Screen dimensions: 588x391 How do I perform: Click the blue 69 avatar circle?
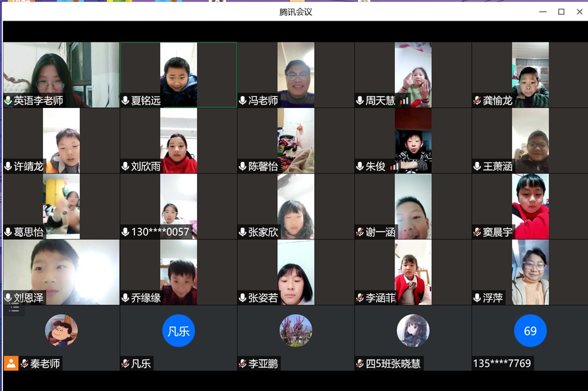tap(530, 331)
